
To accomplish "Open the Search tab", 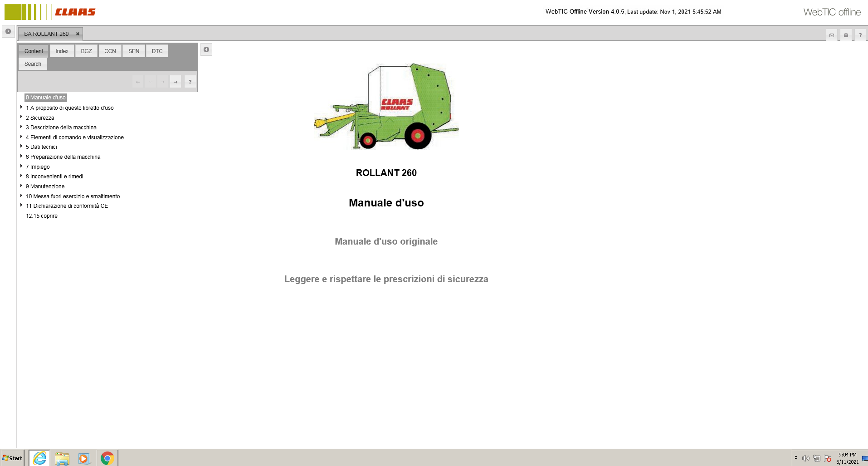I will (33, 64).
